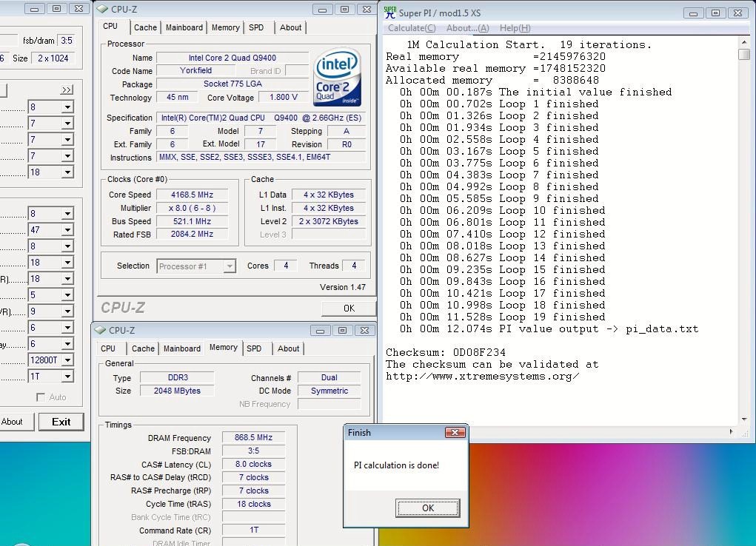756x546 pixels.
Task: Switch to CPU tab in lower CPU-Z
Action: click(108, 348)
